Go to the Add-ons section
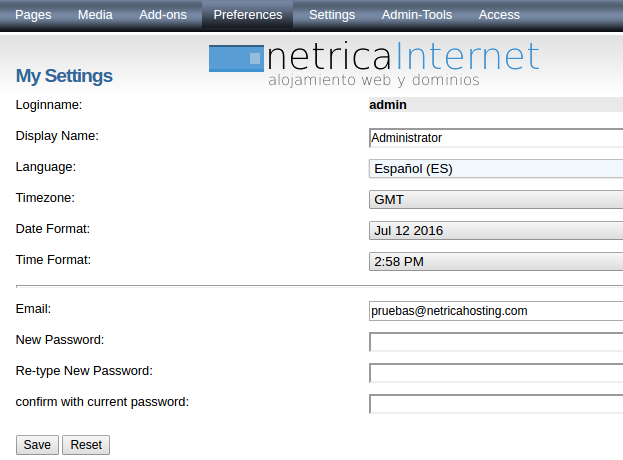Viewport: 623px width, 460px height. click(163, 15)
